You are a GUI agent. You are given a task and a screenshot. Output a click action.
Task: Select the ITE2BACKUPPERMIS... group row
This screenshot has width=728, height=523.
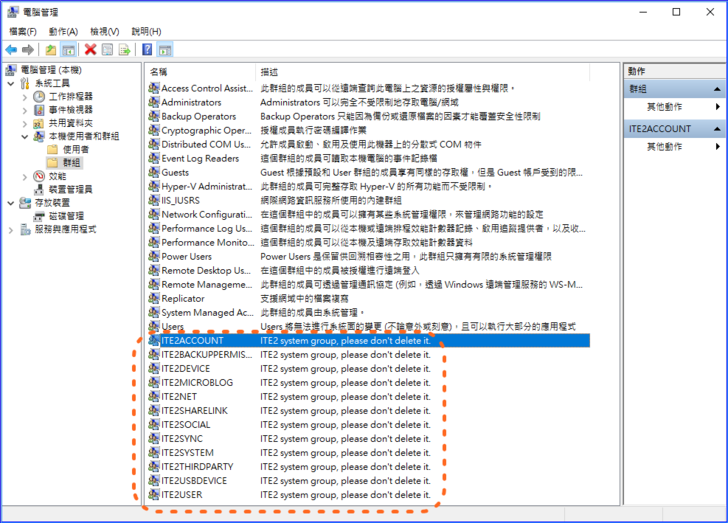pyautogui.click(x=369, y=354)
